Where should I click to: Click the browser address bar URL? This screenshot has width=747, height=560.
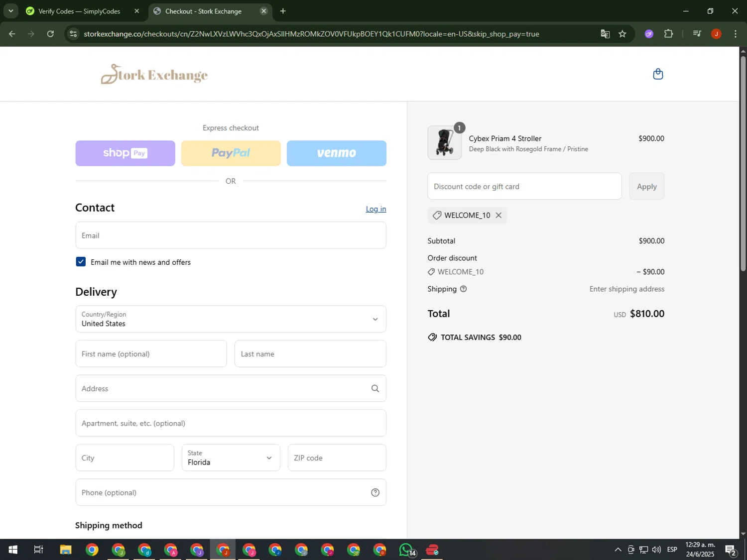click(311, 34)
